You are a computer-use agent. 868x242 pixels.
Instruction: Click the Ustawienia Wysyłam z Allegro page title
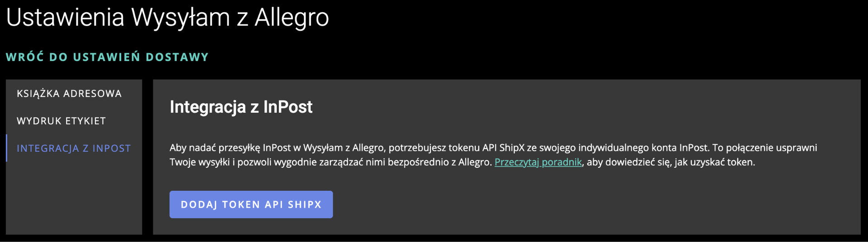click(x=167, y=18)
